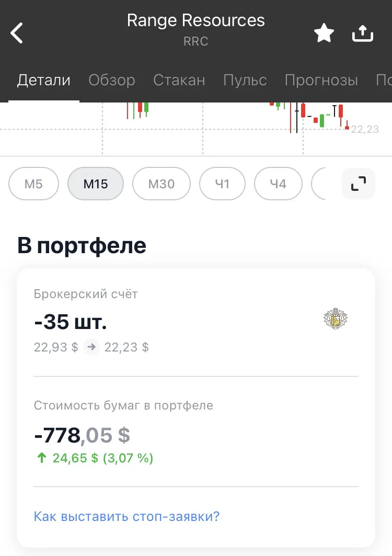Tap the candlestick chart area
The width and height of the screenshot is (392, 556).
[196, 129]
